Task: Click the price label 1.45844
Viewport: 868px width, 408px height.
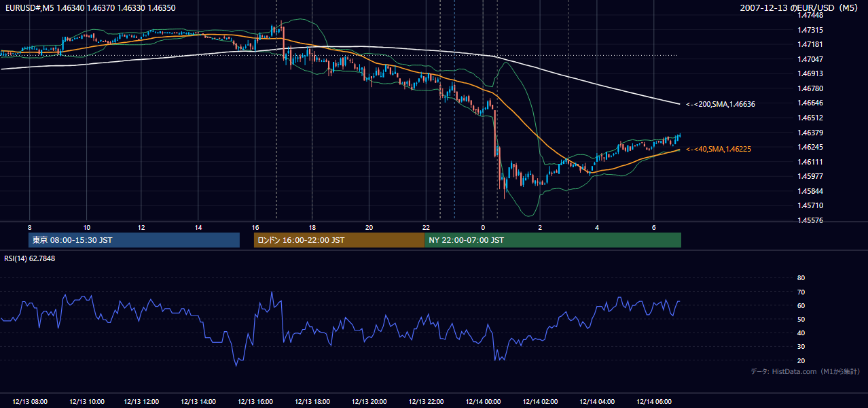Action: point(812,191)
